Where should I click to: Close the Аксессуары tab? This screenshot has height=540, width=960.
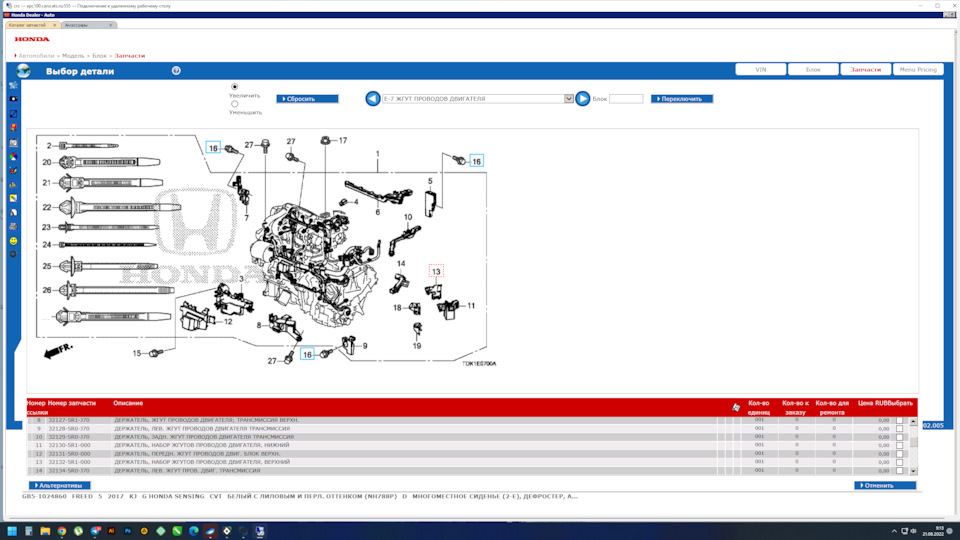coord(110,25)
